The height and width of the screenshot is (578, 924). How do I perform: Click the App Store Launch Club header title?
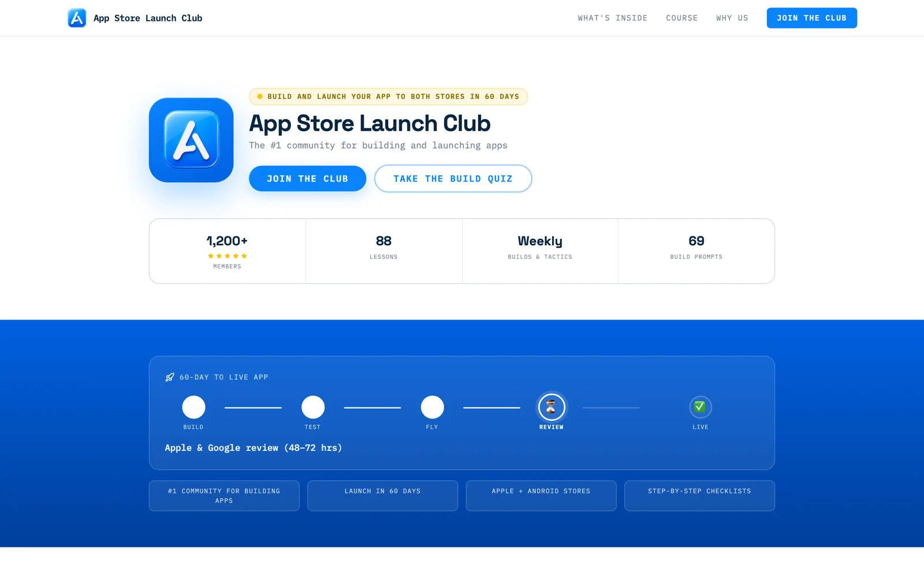click(148, 18)
